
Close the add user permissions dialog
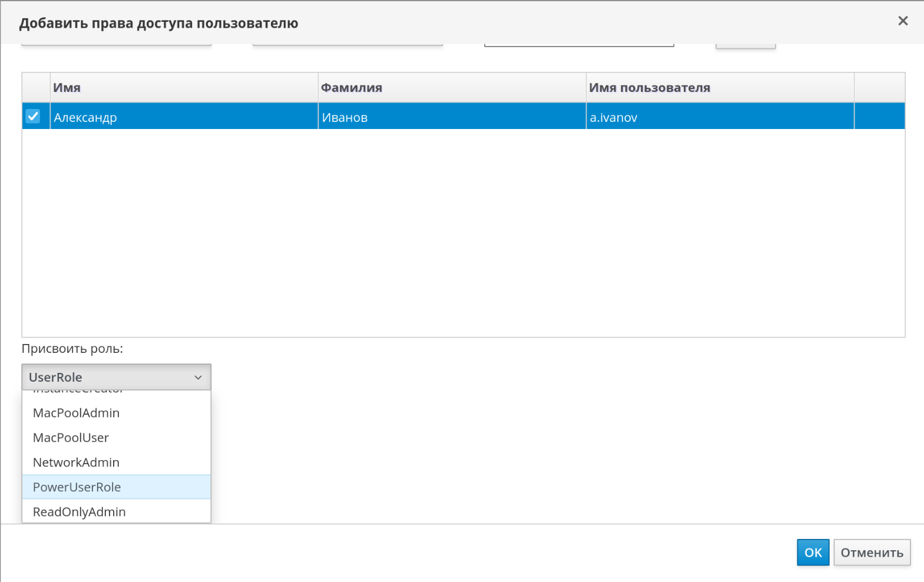tap(902, 21)
